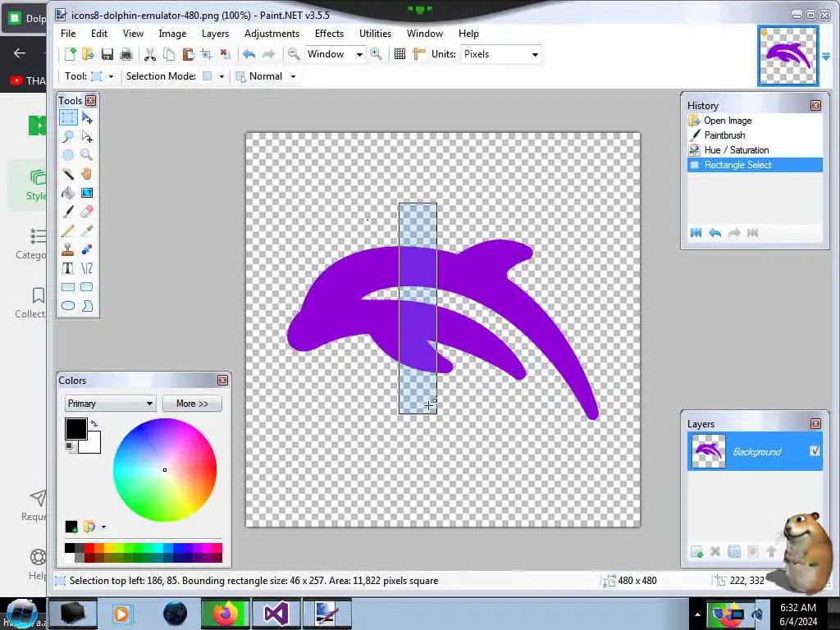The height and width of the screenshot is (630, 840).
Task: Open the Image menu
Action: pos(172,33)
